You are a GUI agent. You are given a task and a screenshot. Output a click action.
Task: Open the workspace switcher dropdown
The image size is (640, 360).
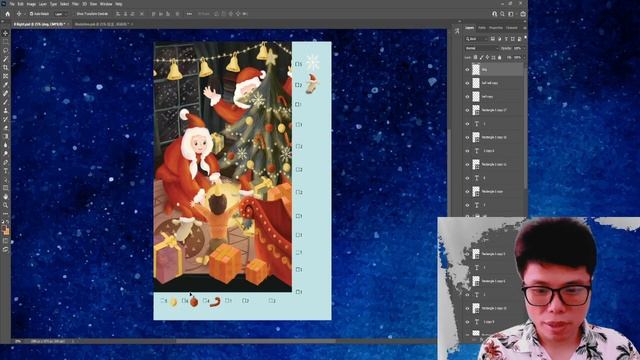pos(512,14)
